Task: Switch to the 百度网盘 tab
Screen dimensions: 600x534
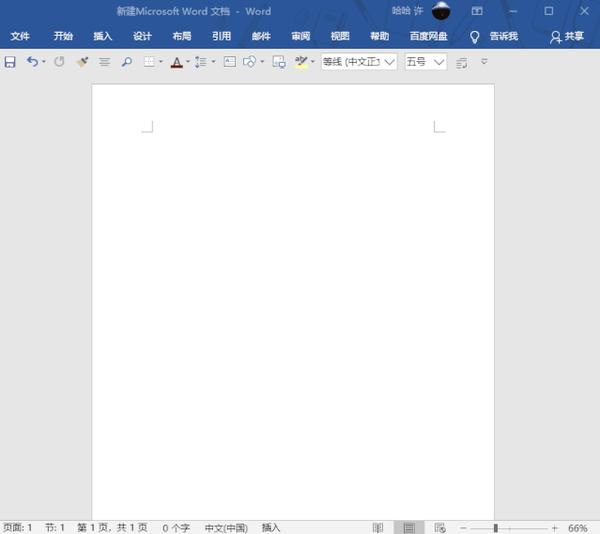Action: point(429,36)
